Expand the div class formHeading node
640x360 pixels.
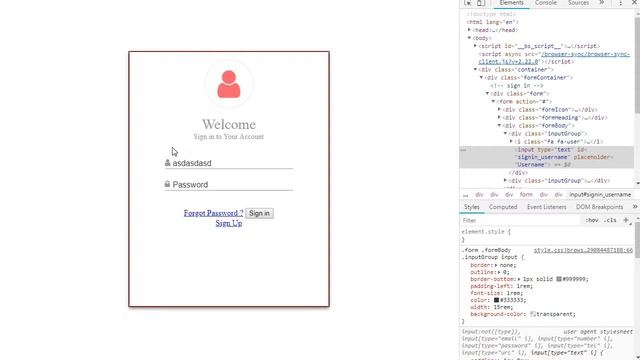(x=500, y=118)
